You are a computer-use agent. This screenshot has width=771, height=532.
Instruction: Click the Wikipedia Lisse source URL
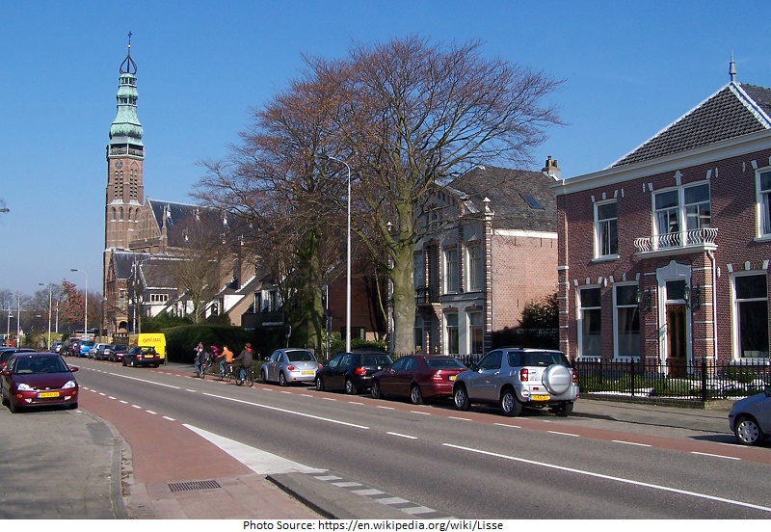click(411, 525)
